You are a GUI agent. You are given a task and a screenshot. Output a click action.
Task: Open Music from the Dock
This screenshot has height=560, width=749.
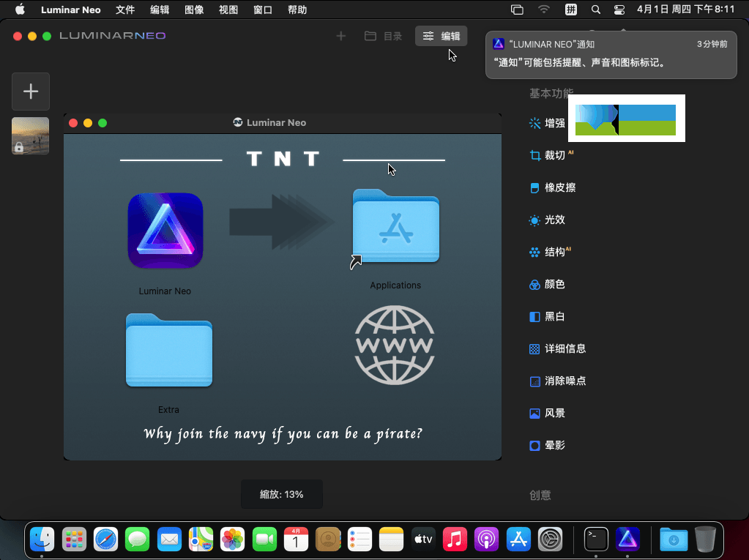click(455, 540)
